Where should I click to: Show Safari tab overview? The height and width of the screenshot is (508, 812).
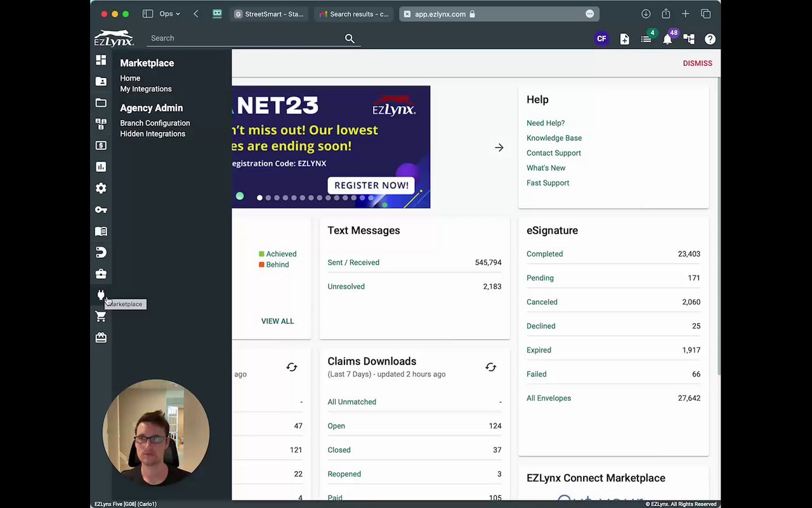click(705, 14)
